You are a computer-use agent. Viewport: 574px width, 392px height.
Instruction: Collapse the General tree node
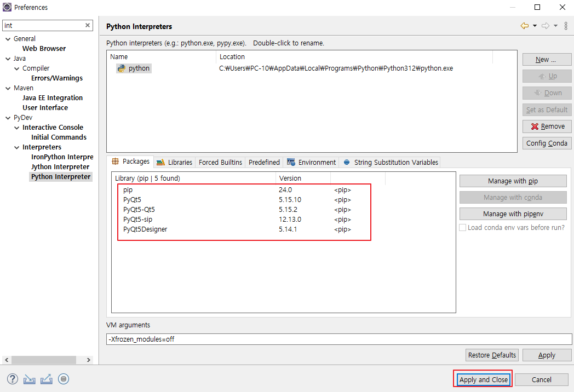click(8, 39)
